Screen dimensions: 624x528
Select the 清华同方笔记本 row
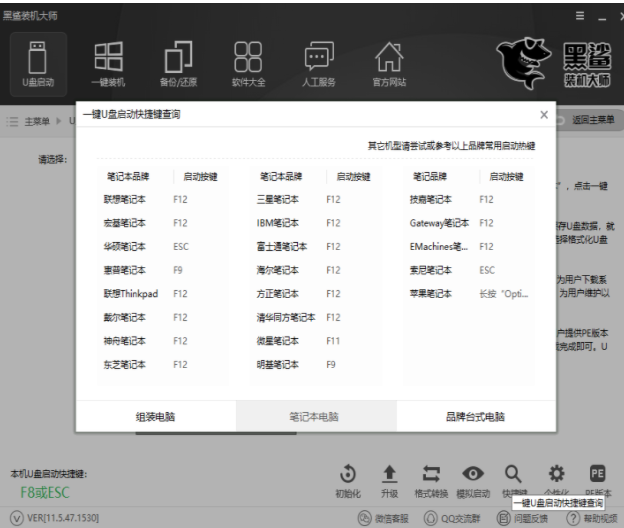(x=316, y=318)
